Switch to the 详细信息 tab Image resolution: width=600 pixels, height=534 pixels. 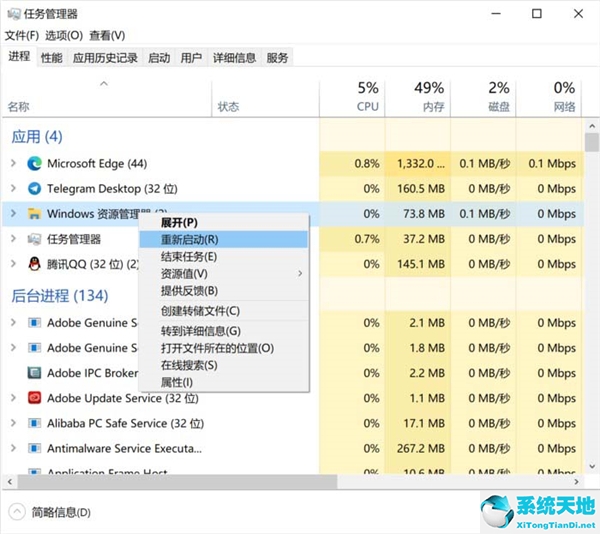tap(234, 58)
